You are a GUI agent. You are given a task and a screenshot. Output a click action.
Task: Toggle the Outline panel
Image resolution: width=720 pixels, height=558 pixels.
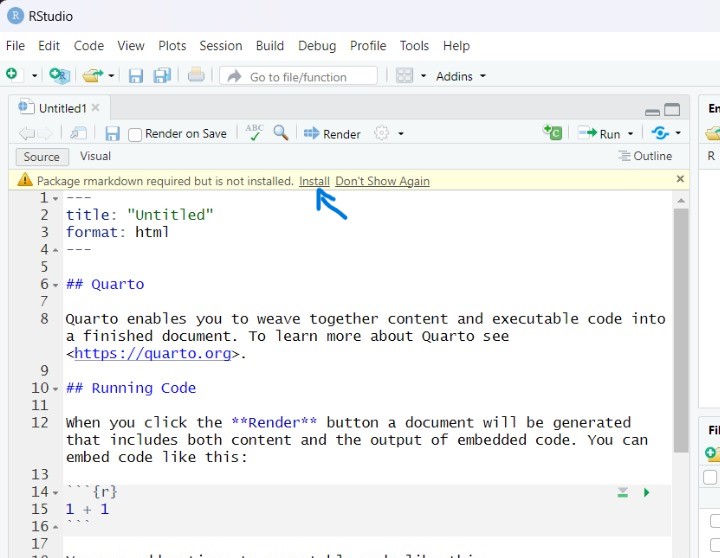tap(645, 156)
